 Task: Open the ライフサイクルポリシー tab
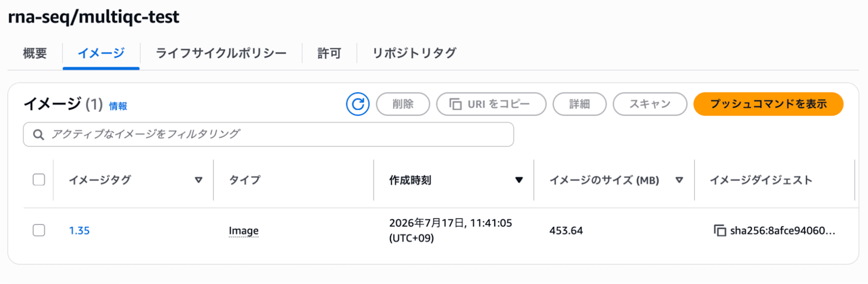pos(221,53)
